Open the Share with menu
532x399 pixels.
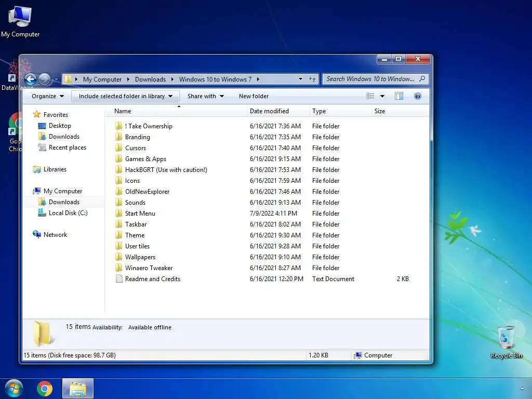[x=206, y=96]
